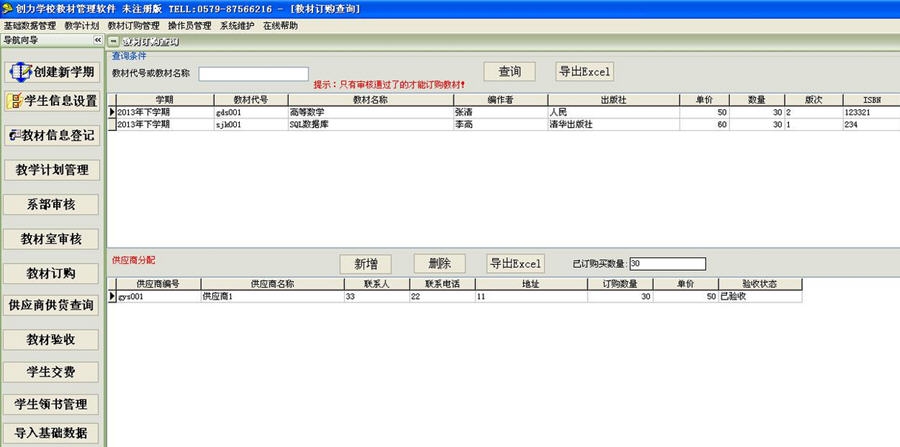This screenshot has height=447, width=900.
Task: Go to 教学计划管理
Action: (52, 170)
